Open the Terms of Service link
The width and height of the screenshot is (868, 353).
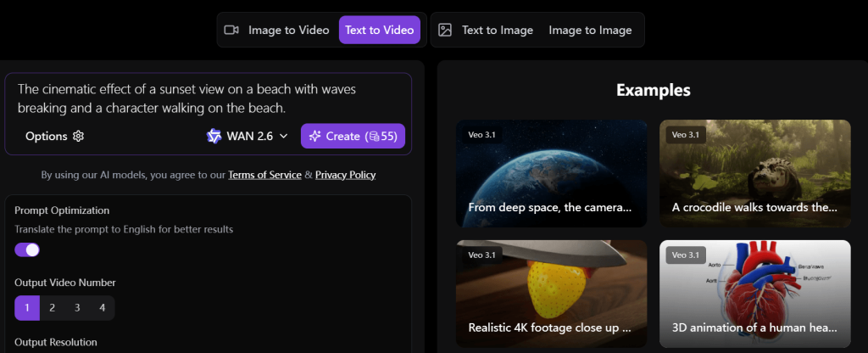tap(264, 175)
